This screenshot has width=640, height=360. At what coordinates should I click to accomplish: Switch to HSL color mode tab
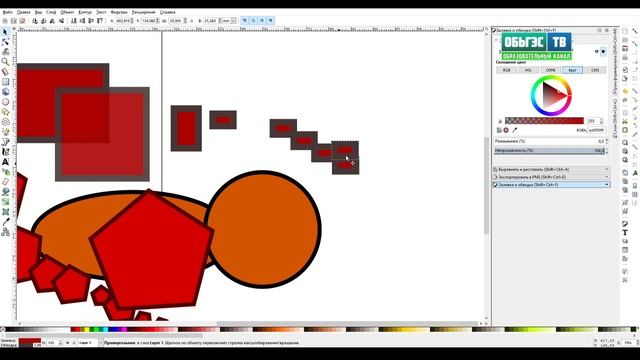pos(528,70)
